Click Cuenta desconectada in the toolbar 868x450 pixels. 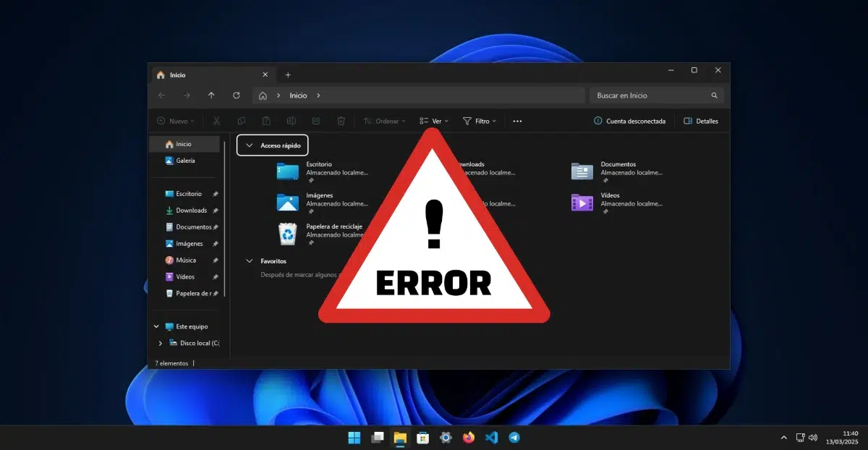pyautogui.click(x=630, y=121)
